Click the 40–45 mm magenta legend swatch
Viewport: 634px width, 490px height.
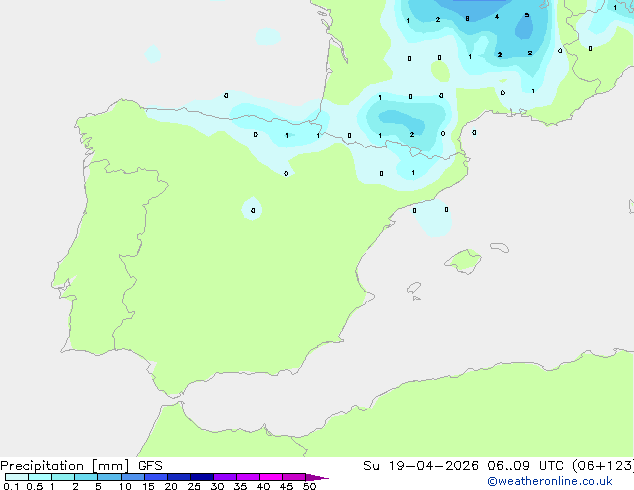click(x=271, y=477)
